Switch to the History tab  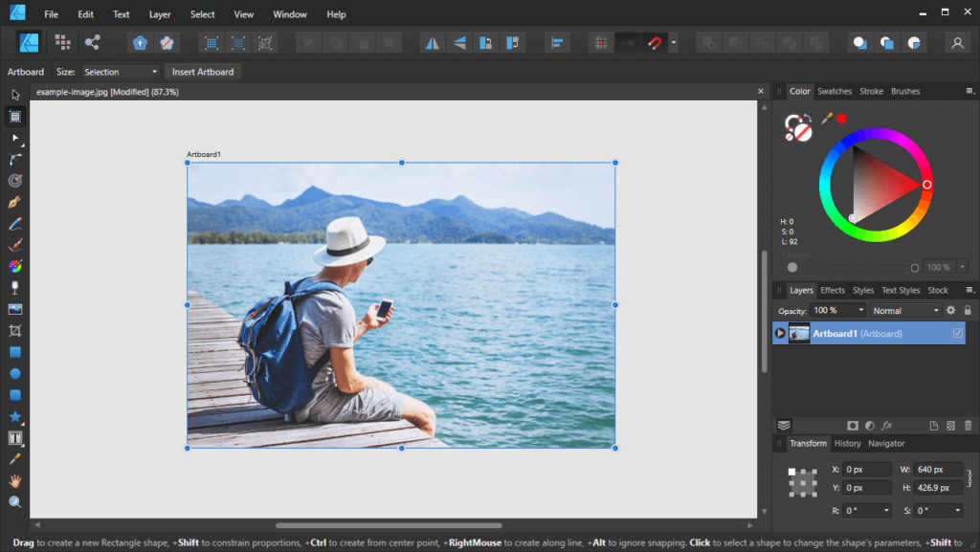click(848, 443)
